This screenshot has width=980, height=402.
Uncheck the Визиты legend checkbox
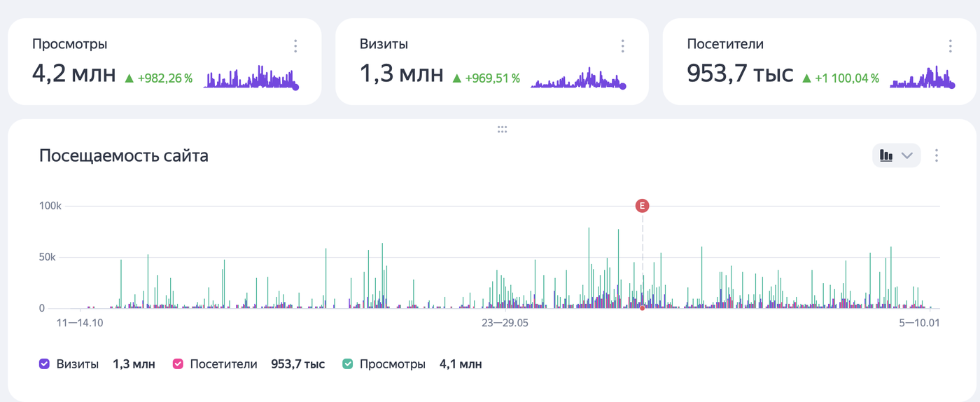point(45,364)
